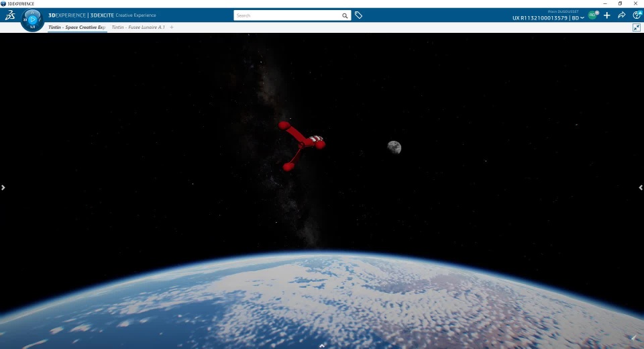This screenshot has width=644, height=349.
Task: Click the Share arrow icon
Action: click(621, 15)
